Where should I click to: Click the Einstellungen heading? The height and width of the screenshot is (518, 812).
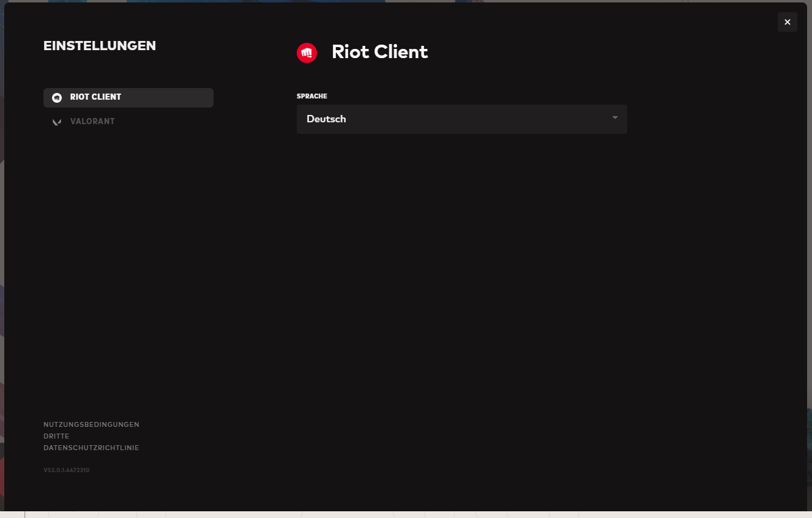[100, 46]
